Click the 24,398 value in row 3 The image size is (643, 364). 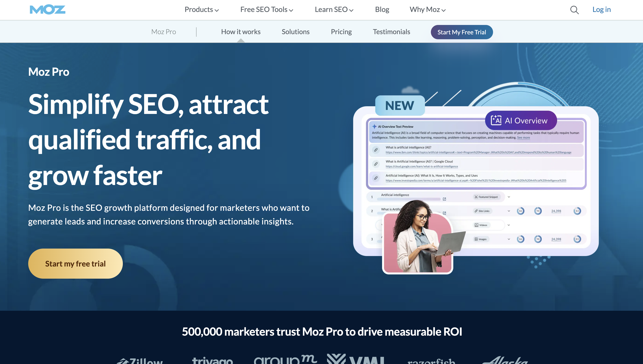pyautogui.click(x=556, y=239)
